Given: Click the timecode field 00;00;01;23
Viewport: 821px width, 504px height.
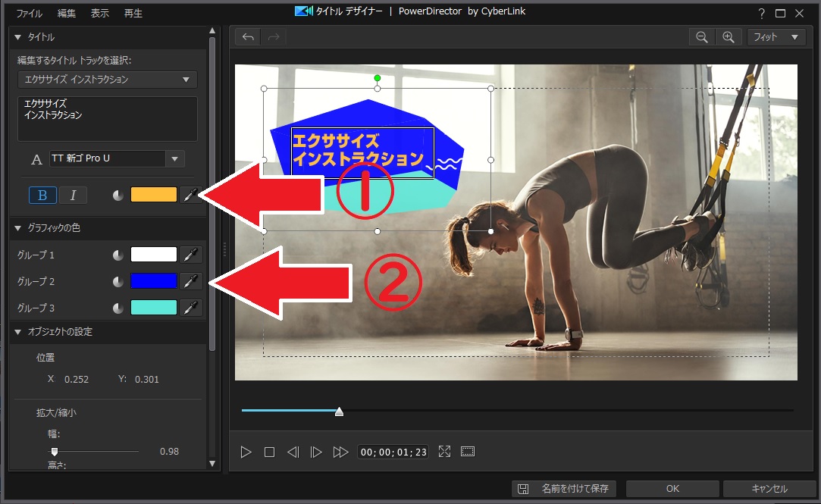Looking at the screenshot, I should (393, 452).
